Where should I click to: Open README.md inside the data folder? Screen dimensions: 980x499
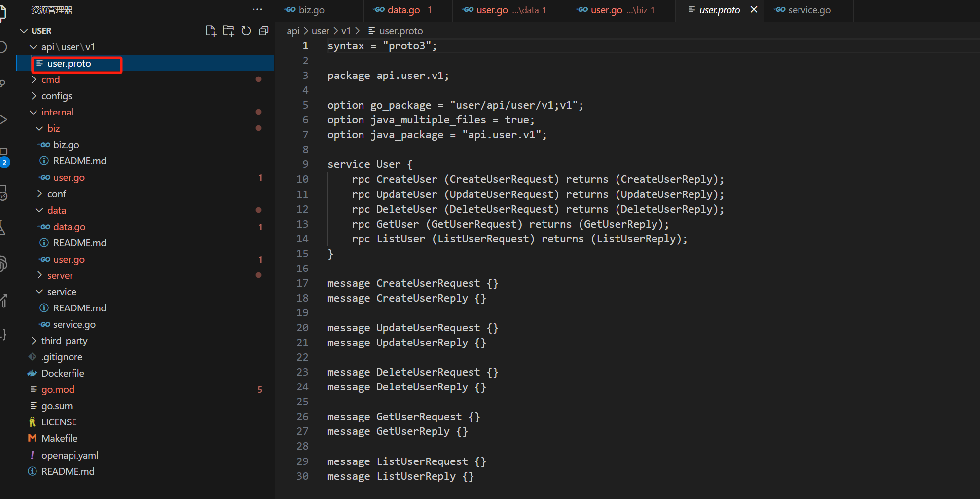point(145,243)
